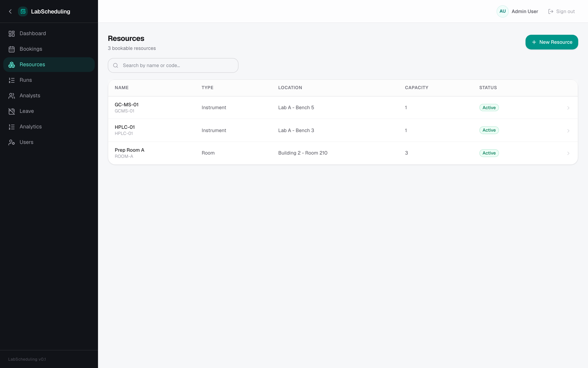Viewport: 588px width, 368px height.
Task: Click Active badge for HPLC-01
Action: (489, 130)
